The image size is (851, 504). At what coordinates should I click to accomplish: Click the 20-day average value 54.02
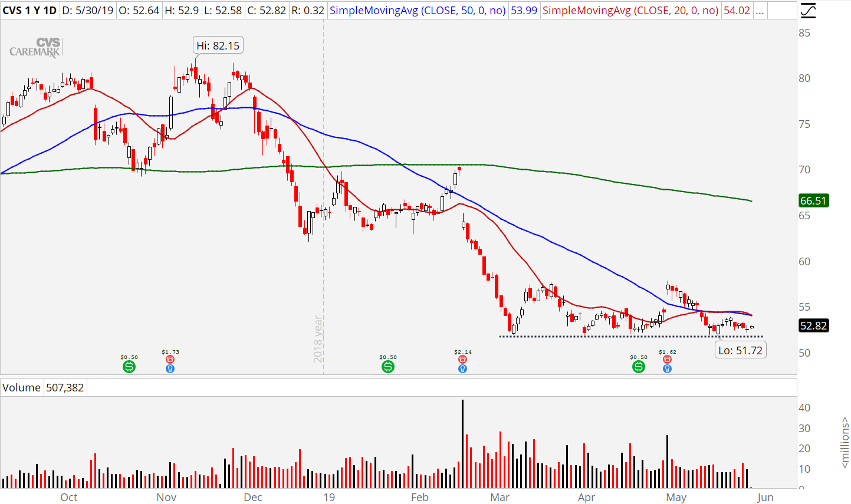pyautogui.click(x=737, y=11)
